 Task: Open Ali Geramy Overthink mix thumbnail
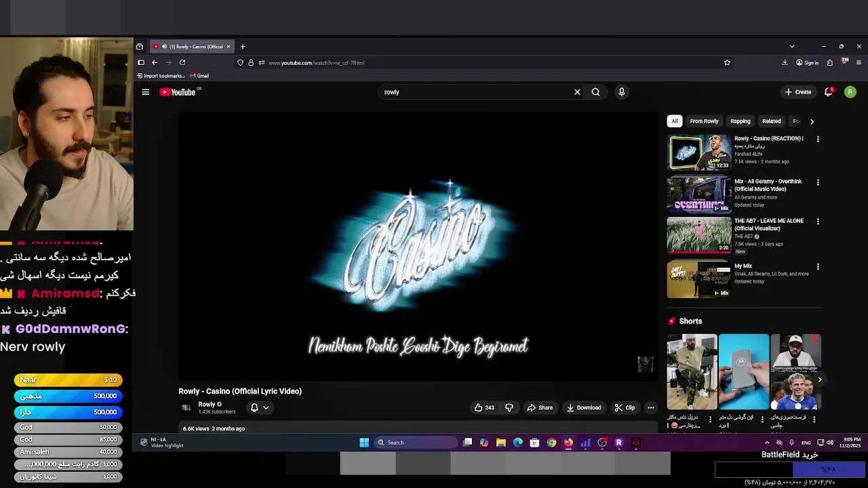[x=699, y=195]
